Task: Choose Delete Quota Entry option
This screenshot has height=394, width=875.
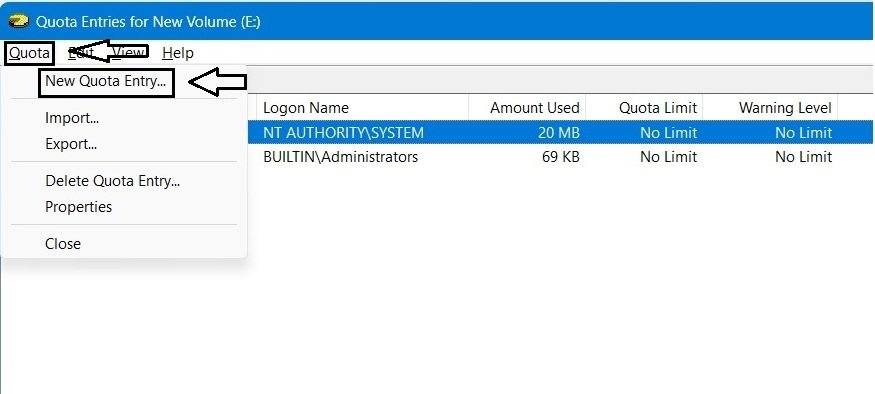Action: 112,181
